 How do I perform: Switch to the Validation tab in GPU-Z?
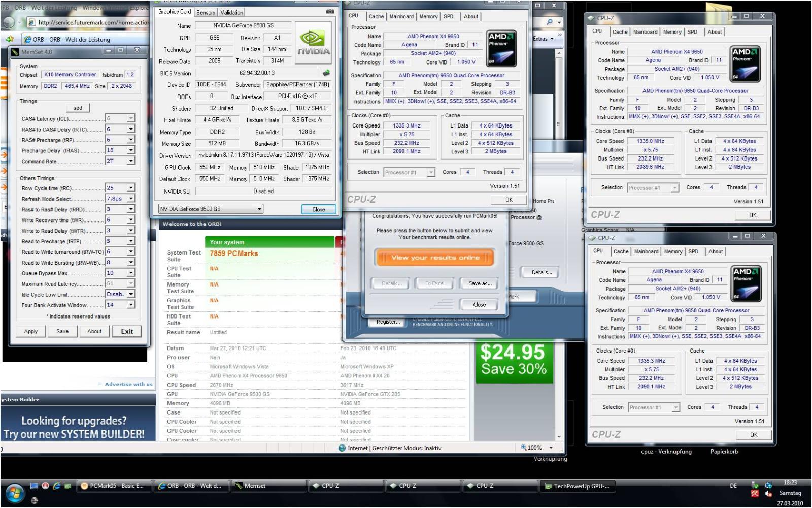click(x=231, y=12)
